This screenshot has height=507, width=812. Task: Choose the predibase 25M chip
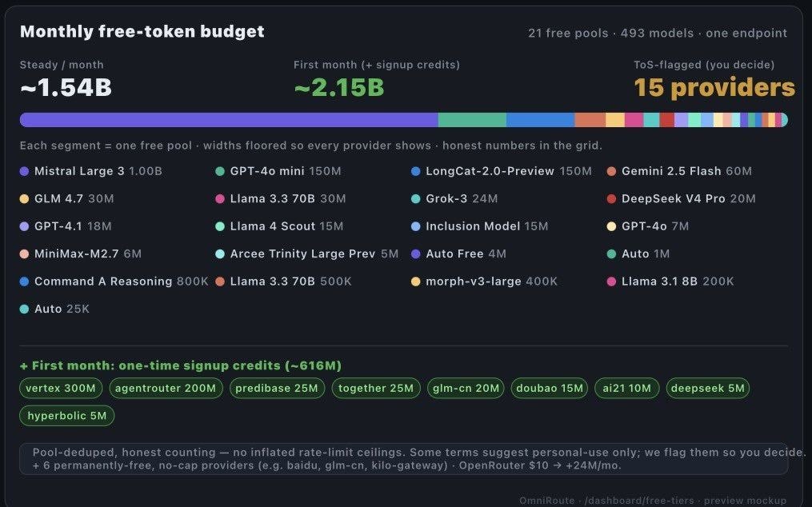pyautogui.click(x=277, y=389)
